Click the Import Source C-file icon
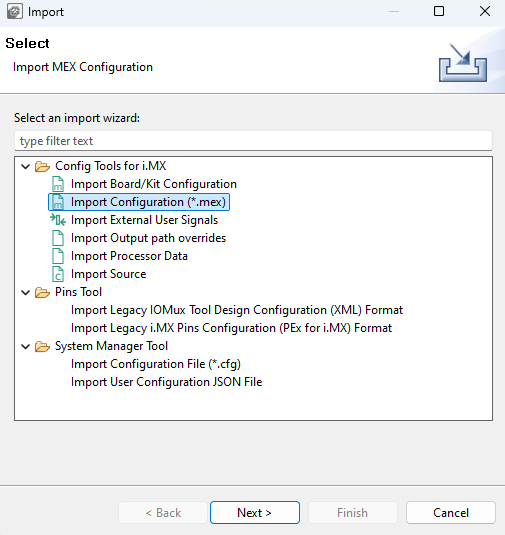505x535 pixels. click(58, 274)
